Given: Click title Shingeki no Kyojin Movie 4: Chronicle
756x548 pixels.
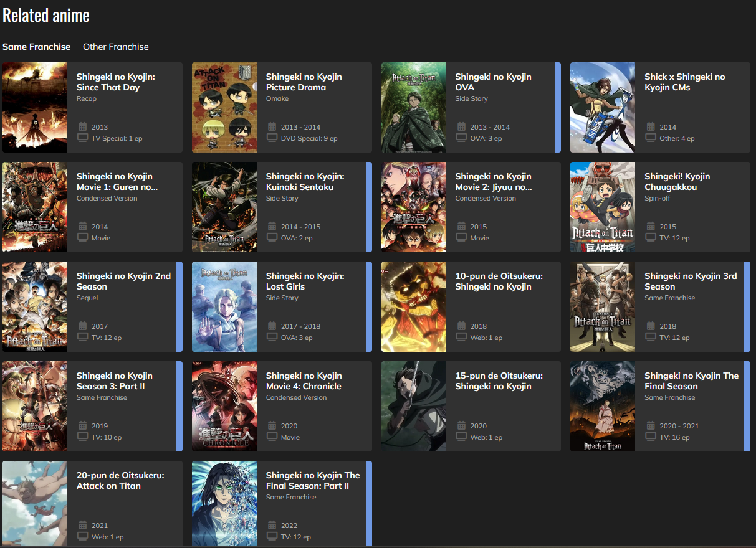Looking at the screenshot, I should (304, 381).
